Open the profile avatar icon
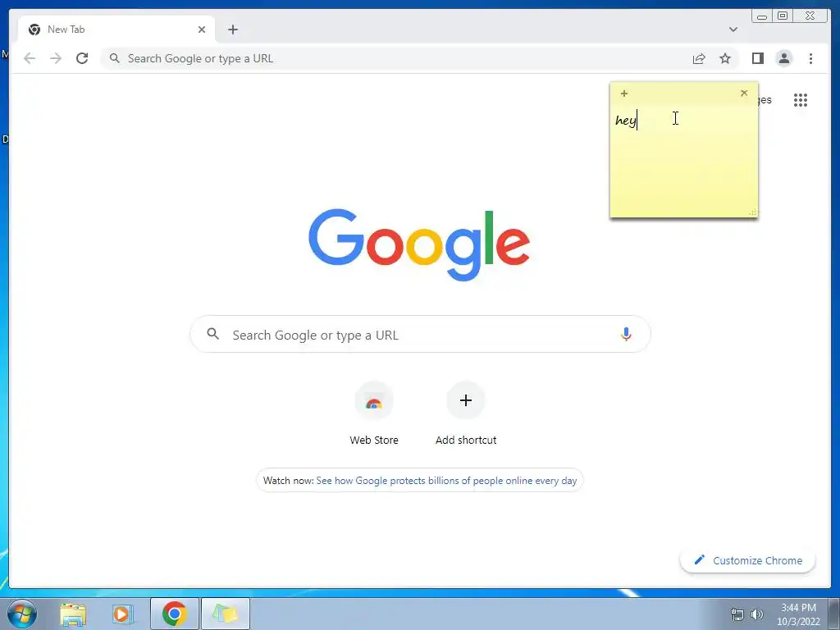The height and width of the screenshot is (630, 840). pyautogui.click(x=783, y=58)
